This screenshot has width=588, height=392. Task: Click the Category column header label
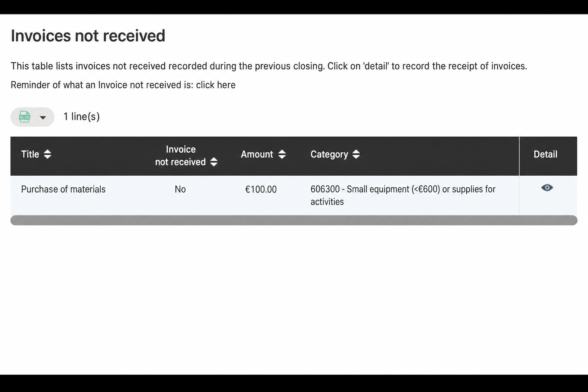click(x=329, y=155)
